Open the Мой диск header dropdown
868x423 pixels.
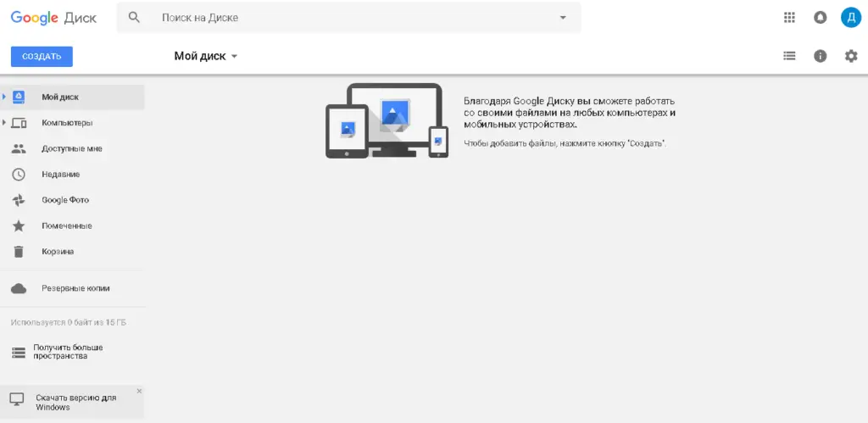click(x=206, y=56)
